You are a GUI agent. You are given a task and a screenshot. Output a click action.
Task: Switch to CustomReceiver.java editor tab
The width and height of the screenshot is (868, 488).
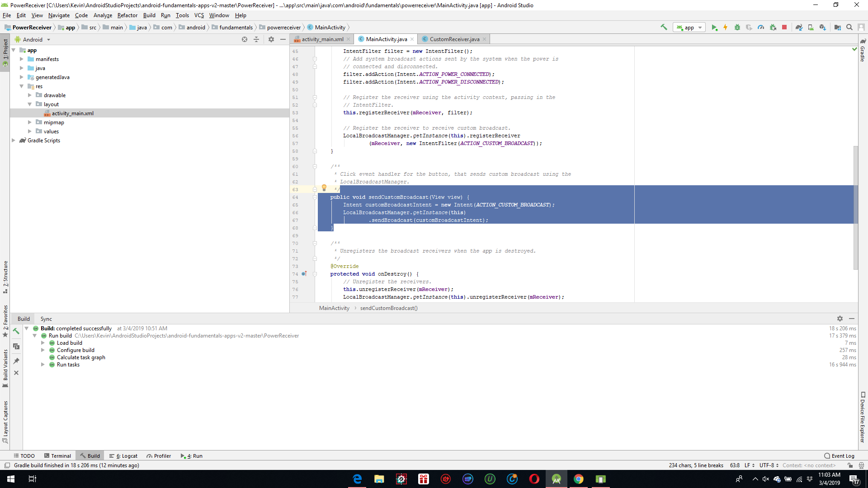(454, 39)
